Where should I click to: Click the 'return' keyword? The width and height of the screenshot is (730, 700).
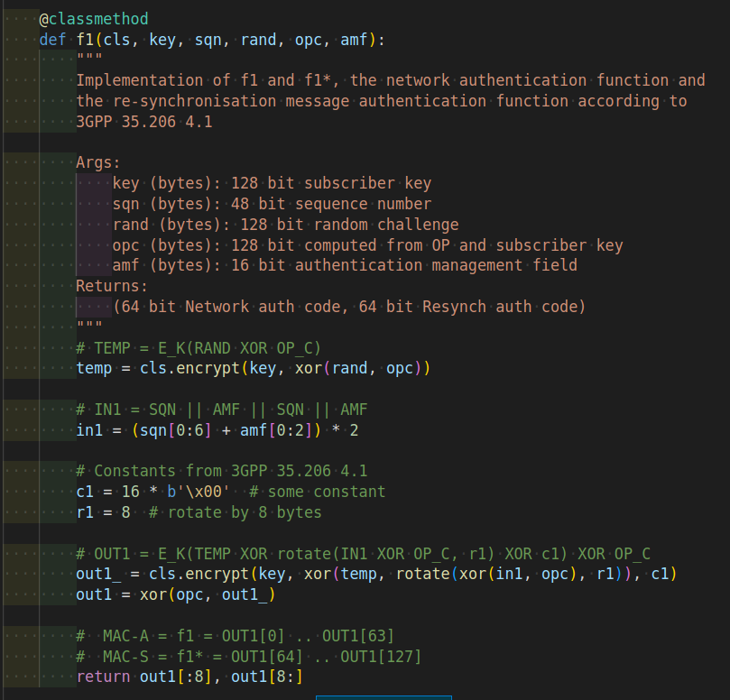(104, 677)
